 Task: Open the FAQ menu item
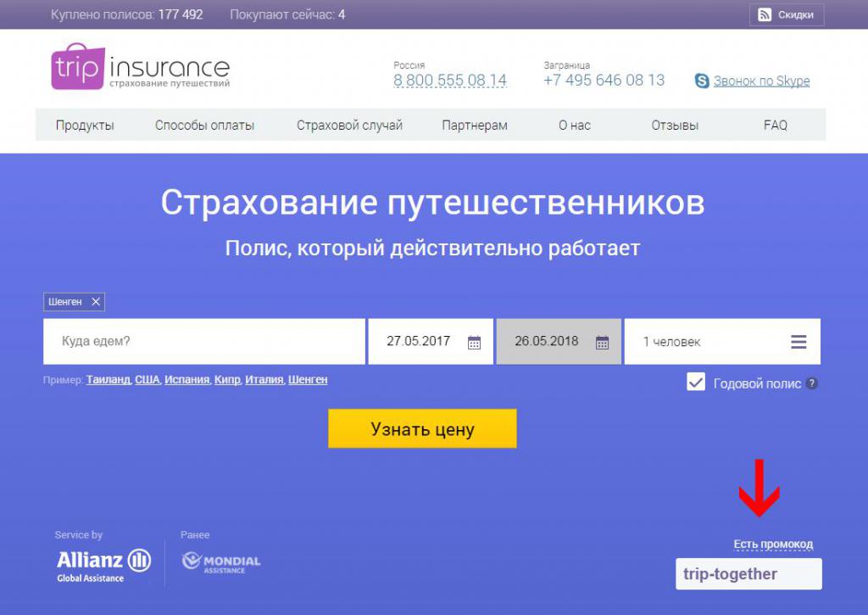pos(775,126)
